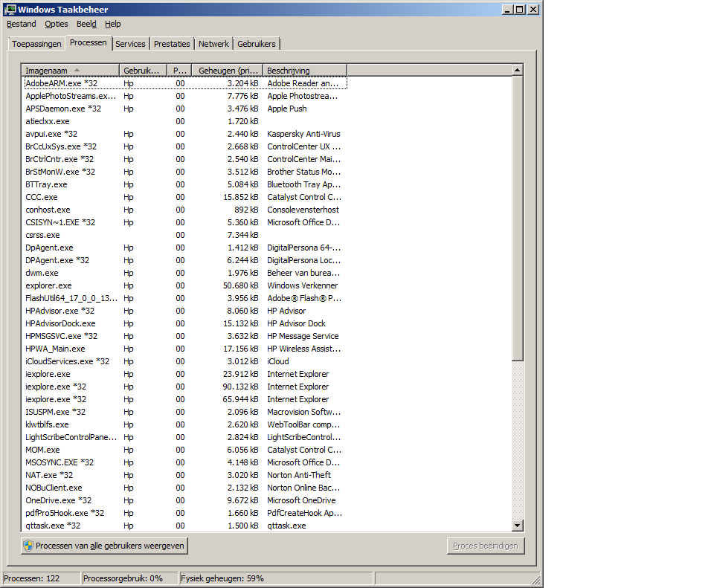Select the ISUSPM.exe *32 process
The image size is (714, 588).
pos(185,412)
